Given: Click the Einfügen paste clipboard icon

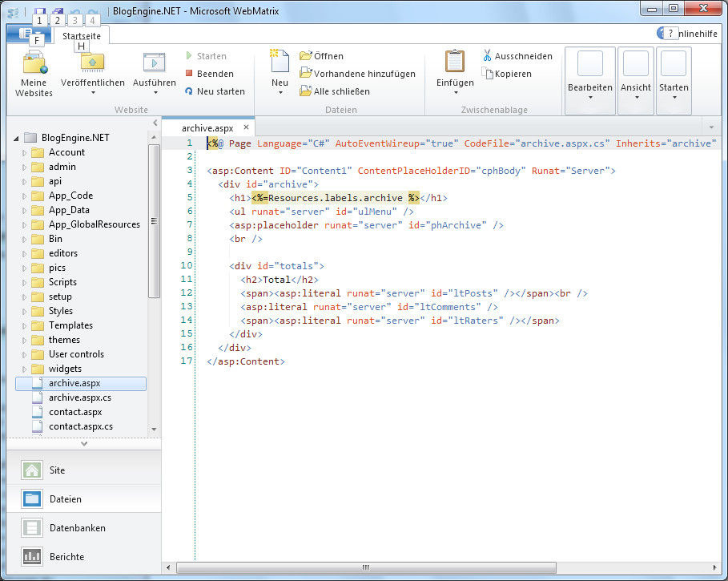Looking at the screenshot, I should click(454, 62).
